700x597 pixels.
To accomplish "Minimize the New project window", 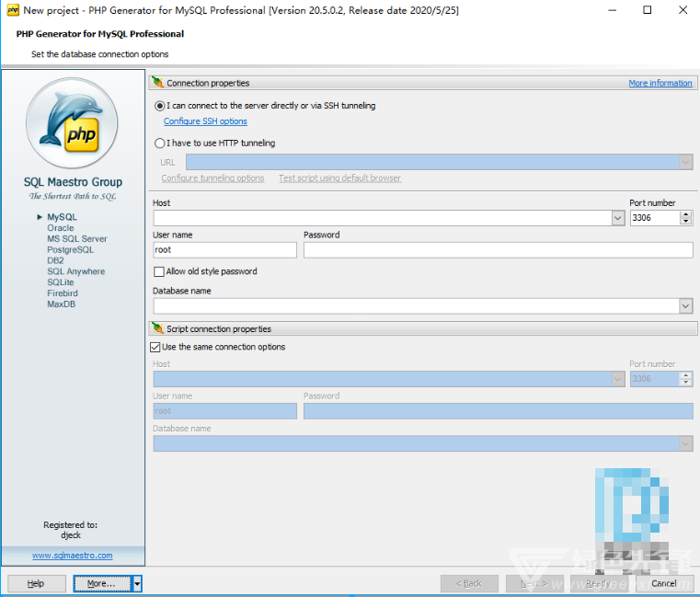I will pyautogui.click(x=613, y=10).
